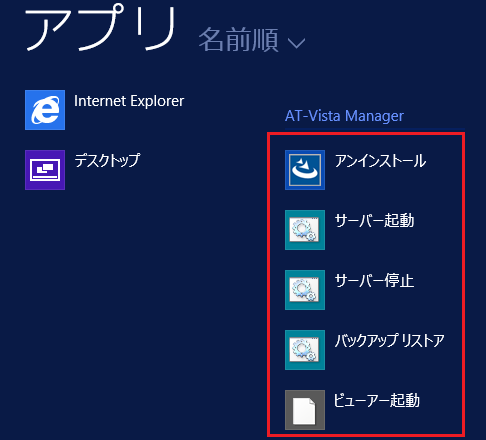Select the AT-Vista Manager group header
The image size is (486, 440).
[x=344, y=116]
